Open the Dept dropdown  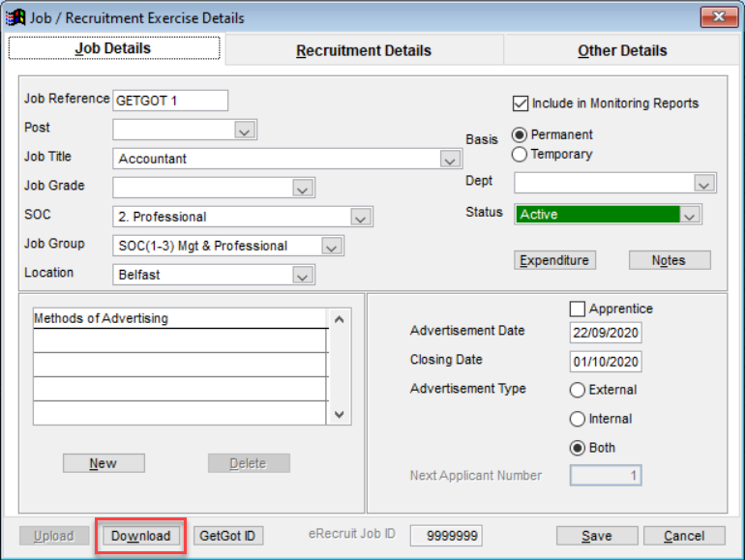[x=704, y=184]
